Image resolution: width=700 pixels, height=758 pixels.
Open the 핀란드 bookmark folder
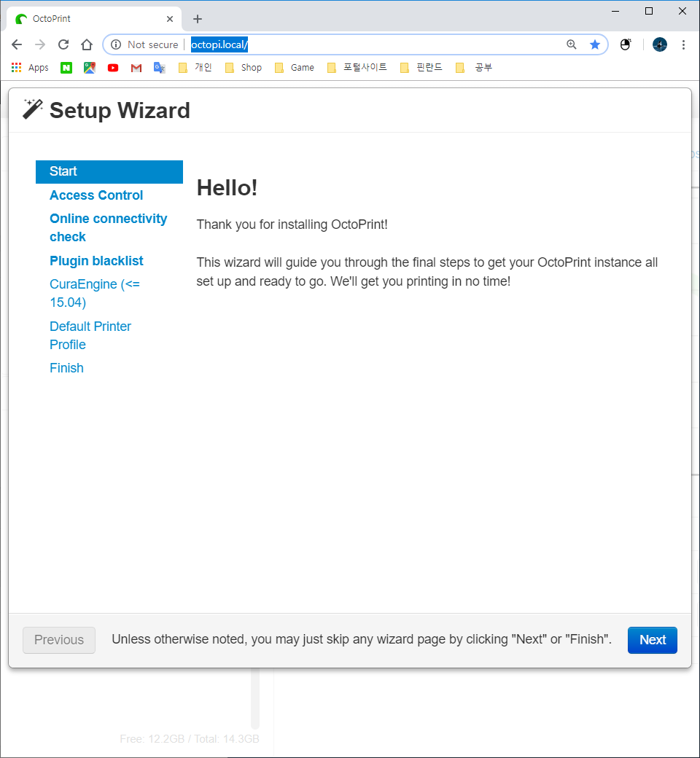point(421,68)
